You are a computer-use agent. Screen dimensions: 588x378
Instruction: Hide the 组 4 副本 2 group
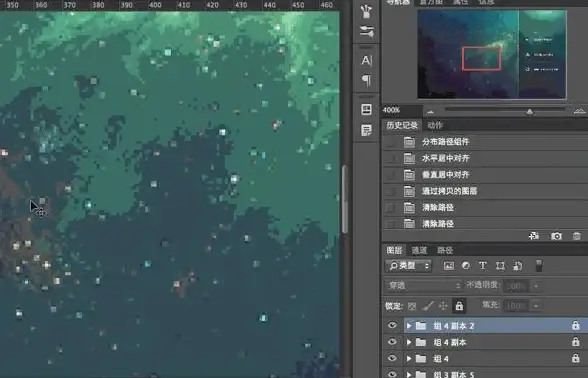click(x=392, y=325)
